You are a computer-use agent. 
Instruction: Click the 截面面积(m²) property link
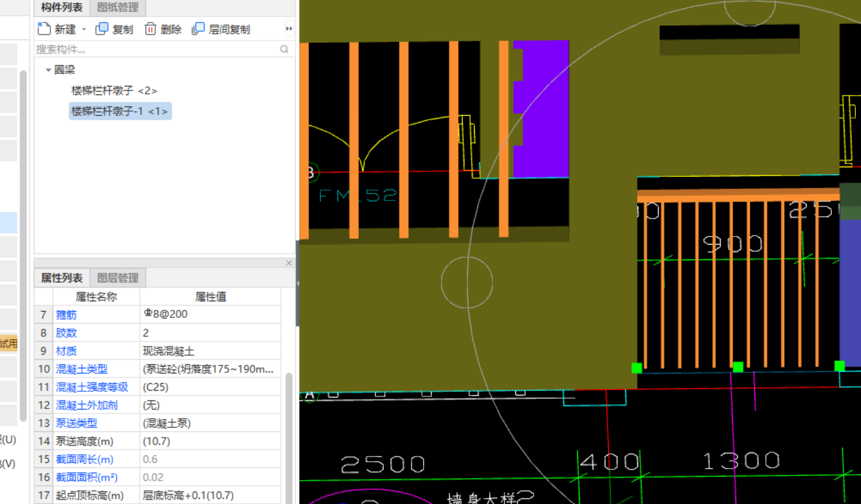(x=87, y=477)
